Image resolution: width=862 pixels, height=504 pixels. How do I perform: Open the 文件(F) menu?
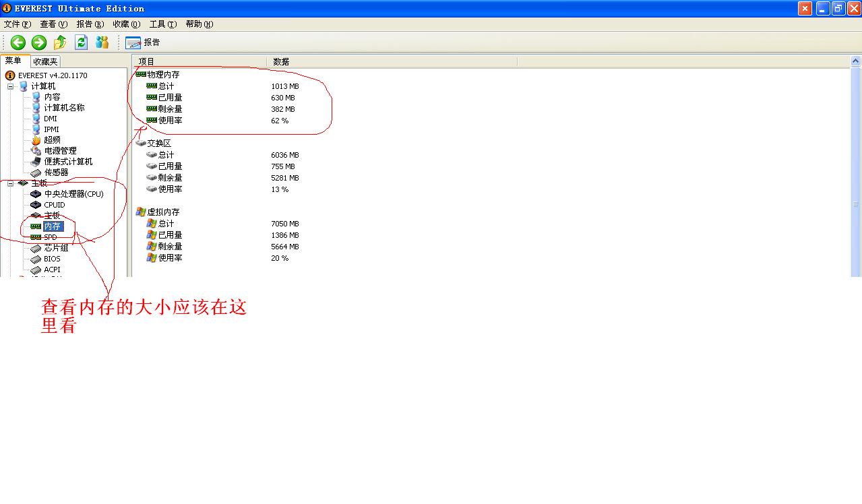(18, 24)
